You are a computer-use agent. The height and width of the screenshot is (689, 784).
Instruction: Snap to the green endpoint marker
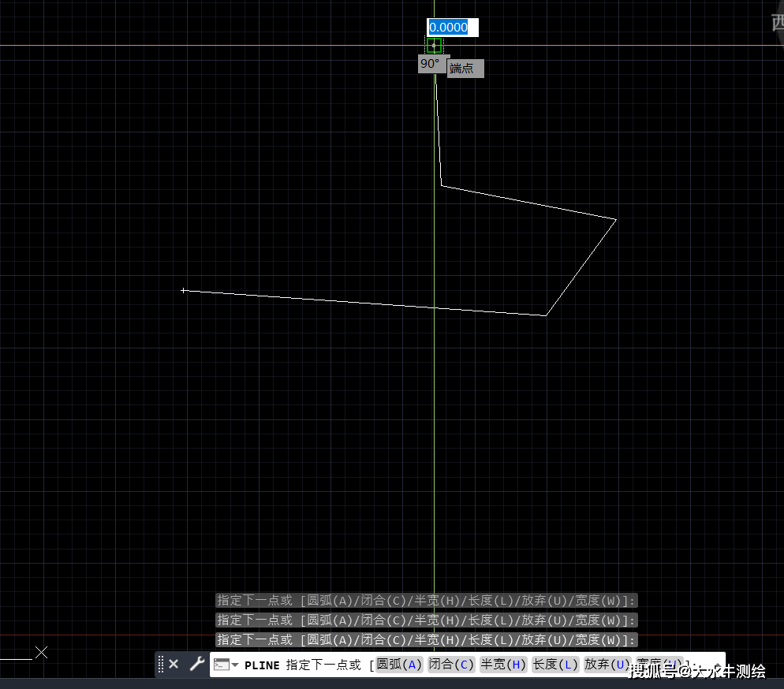pyautogui.click(x=434, y=46)
